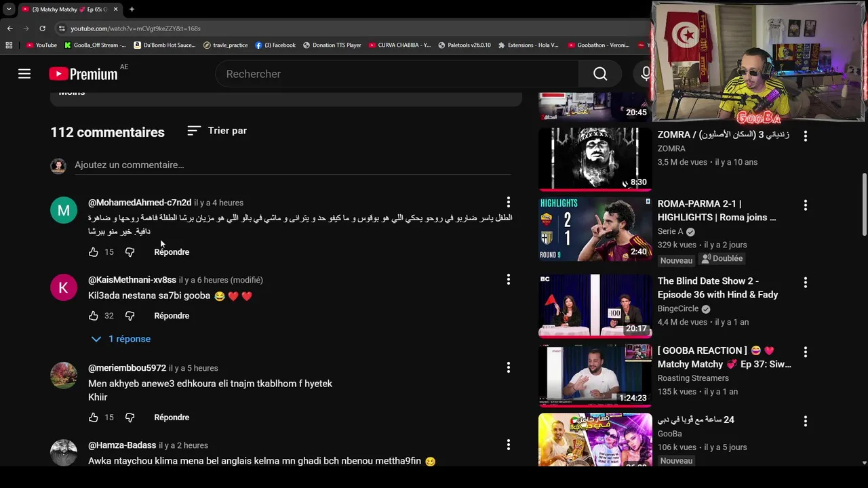Click the search magnifier button
The image size is (868, 488).
point(600,74)
